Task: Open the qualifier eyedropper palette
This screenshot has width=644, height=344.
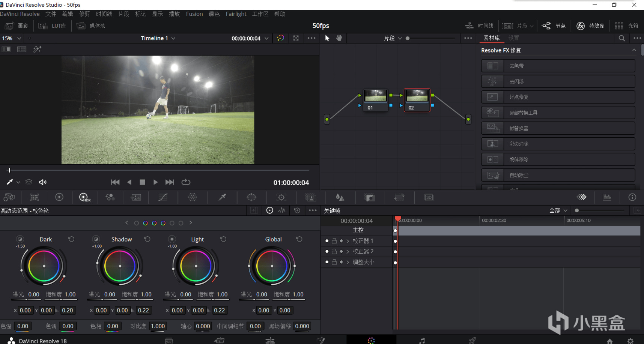Action: click(222, 197)
